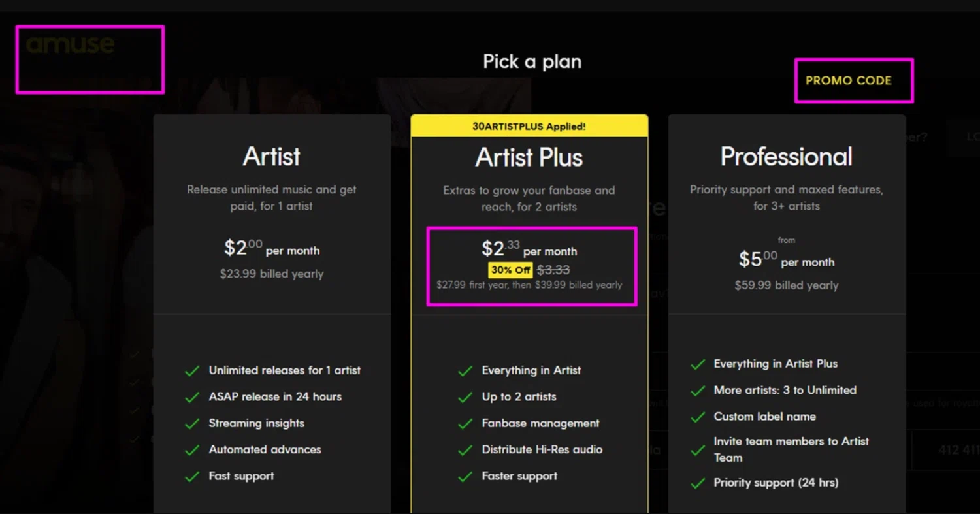The image size is (980, 514).
Task: Click the $5.00 per month Professional price
Action: (x=786, y=261)
